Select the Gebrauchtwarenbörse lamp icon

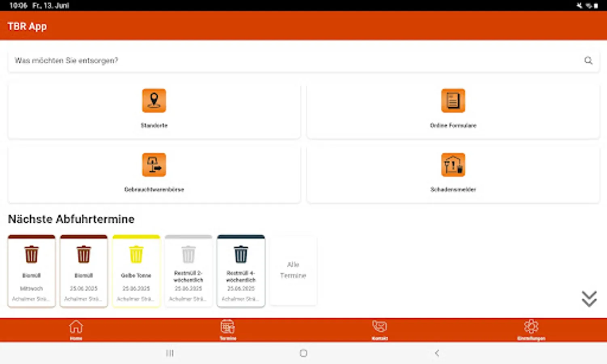[154, 165]
